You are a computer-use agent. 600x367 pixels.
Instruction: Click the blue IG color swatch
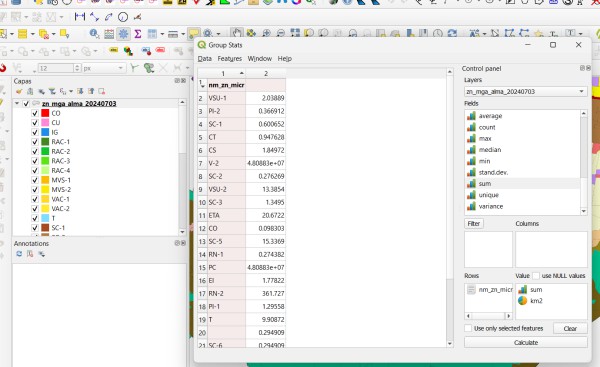(x=45, y=132)
